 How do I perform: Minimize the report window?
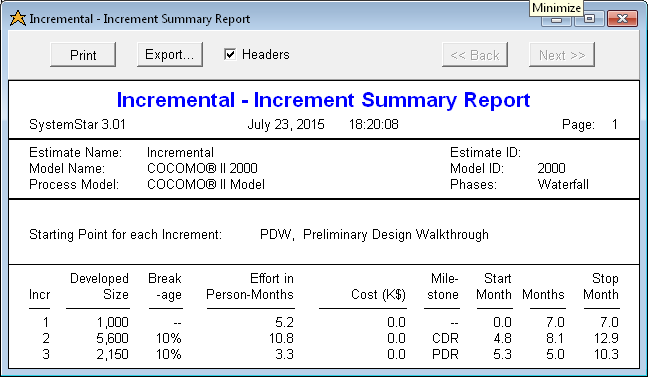tap(557, 19)
